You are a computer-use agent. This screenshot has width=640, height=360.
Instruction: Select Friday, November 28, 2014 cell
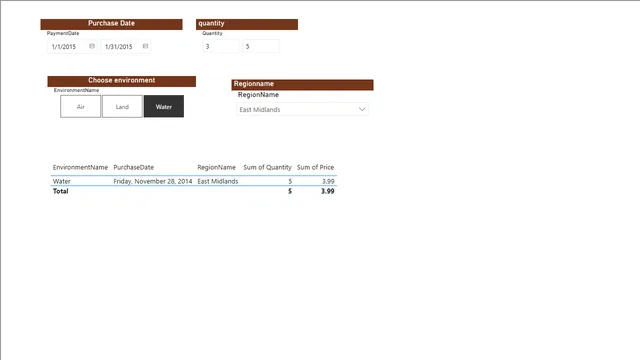(153, 181)
